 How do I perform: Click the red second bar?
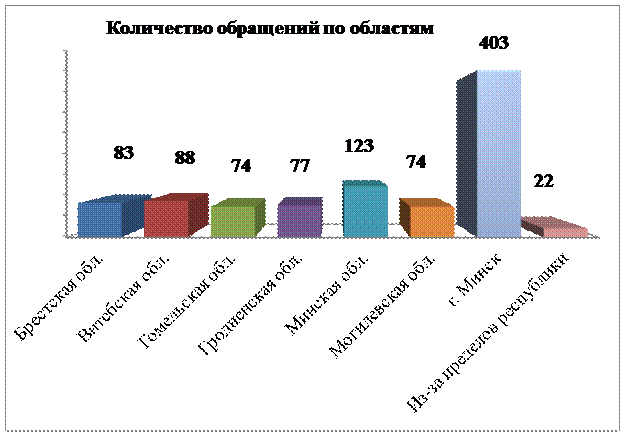166,218
